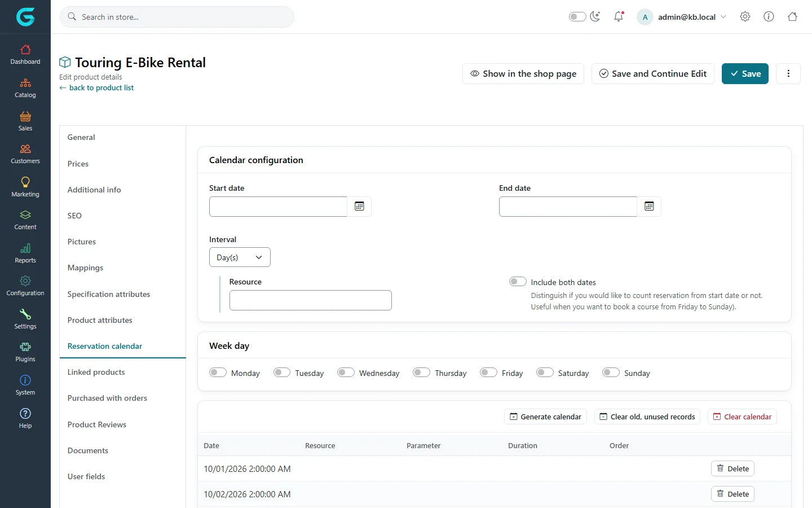Toggle Monday week day switch
The image size is (812, 508).
(218, 373)
